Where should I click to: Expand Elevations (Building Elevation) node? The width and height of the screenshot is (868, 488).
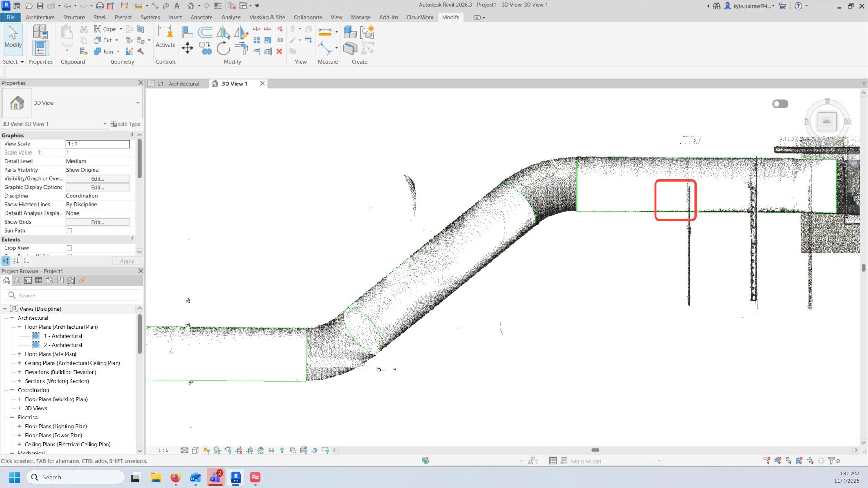[x=19, y=372]
